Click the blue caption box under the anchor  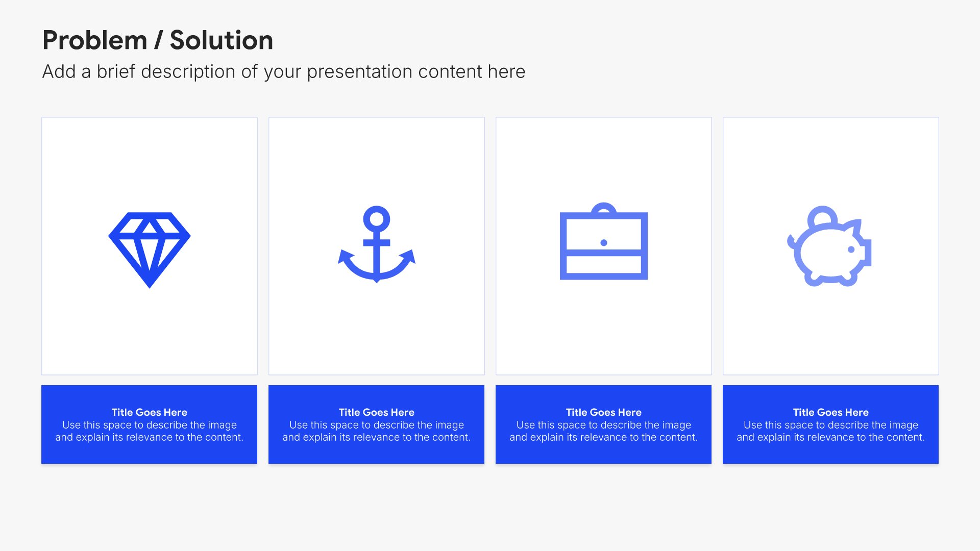point(377,424)
